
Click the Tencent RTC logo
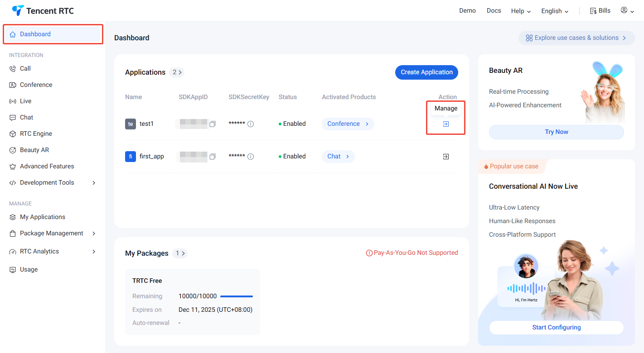[x=43, y=10]
